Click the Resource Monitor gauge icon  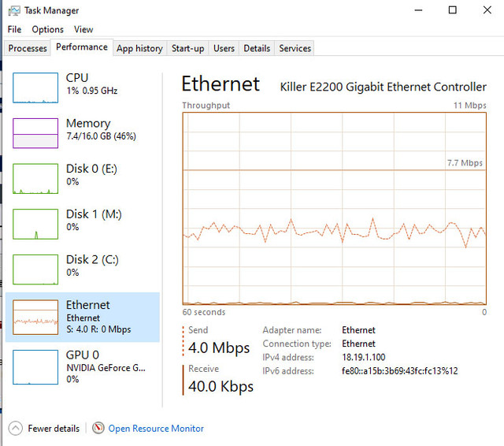point(98,429)
